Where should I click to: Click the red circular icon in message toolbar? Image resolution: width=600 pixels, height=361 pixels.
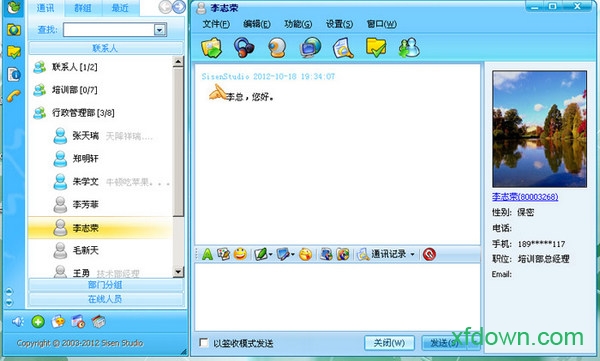click(429, 254)
